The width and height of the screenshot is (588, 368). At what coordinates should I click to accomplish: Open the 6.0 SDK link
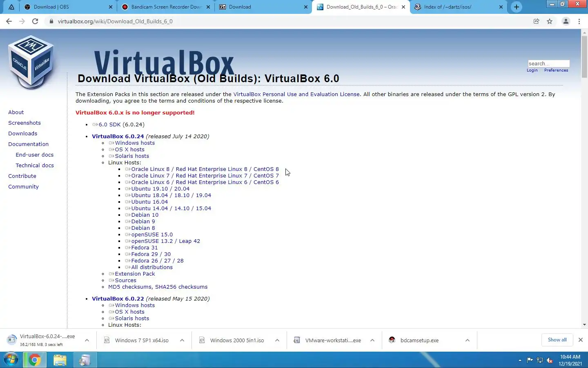(x=109, y=124)
